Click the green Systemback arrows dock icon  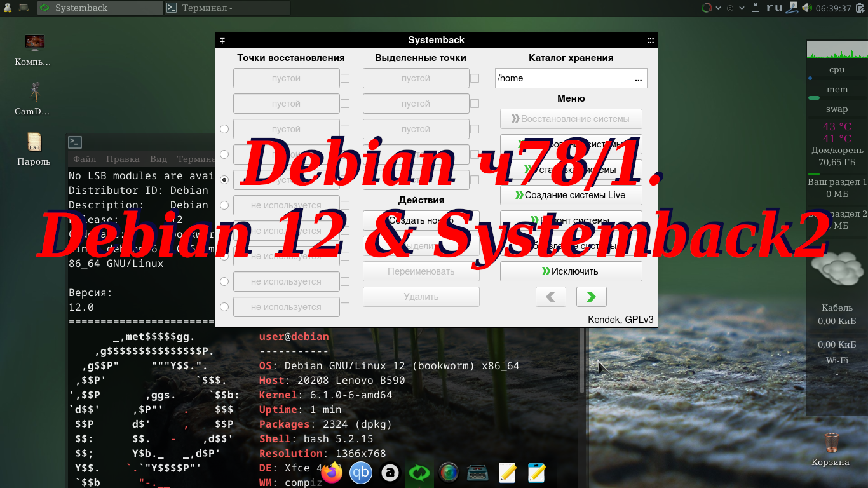[419, 473]
